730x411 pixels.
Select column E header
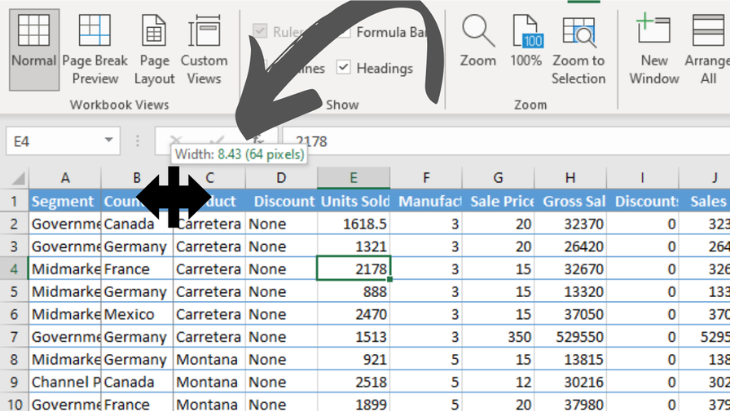click(x=353, y=178)
